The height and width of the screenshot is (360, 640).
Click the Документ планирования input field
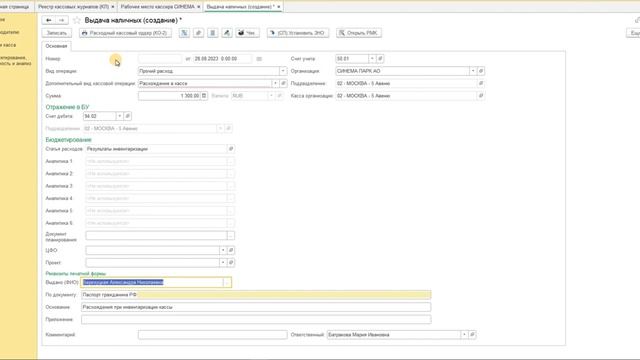coord(156,236)
